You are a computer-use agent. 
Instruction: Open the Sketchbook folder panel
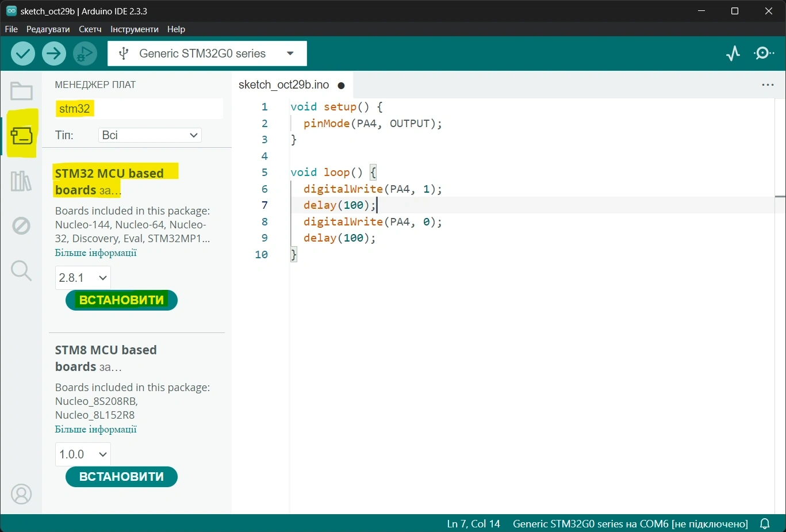coord(21,91)
